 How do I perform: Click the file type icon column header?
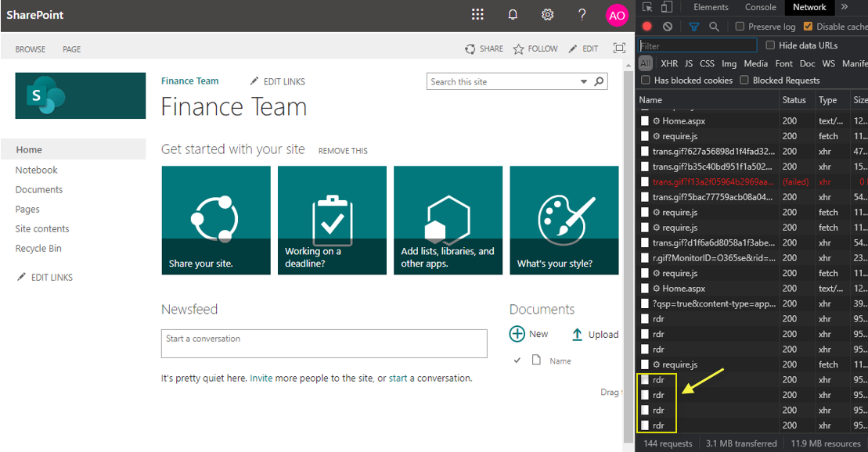point(536,361)
